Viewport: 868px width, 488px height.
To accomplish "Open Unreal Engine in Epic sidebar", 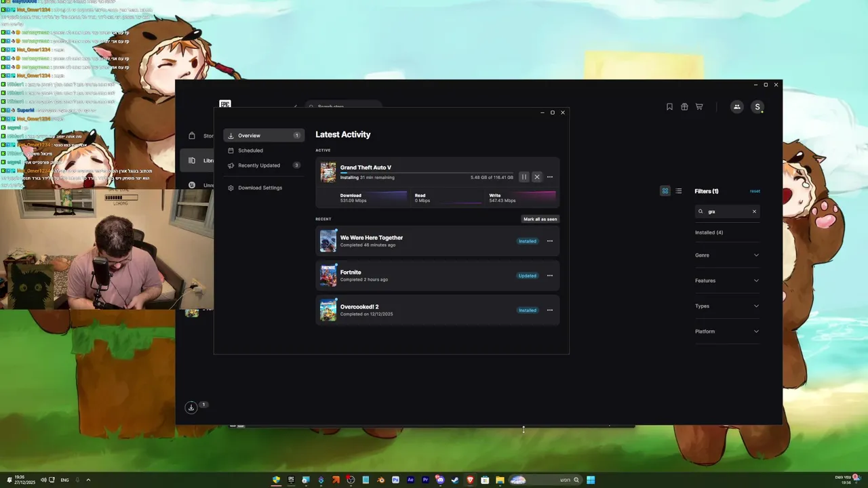I will [200, 185].
